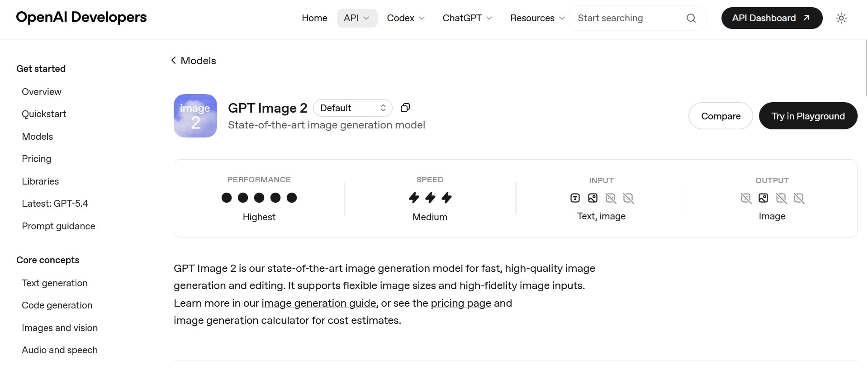Open Libraries in the sidebar
This screenshot has height=370, width=868.
[40, 181]
